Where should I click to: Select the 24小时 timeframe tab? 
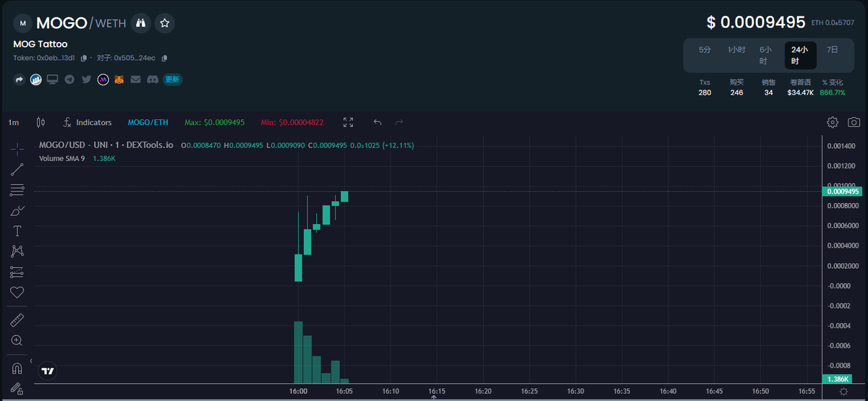pos(800,55)
